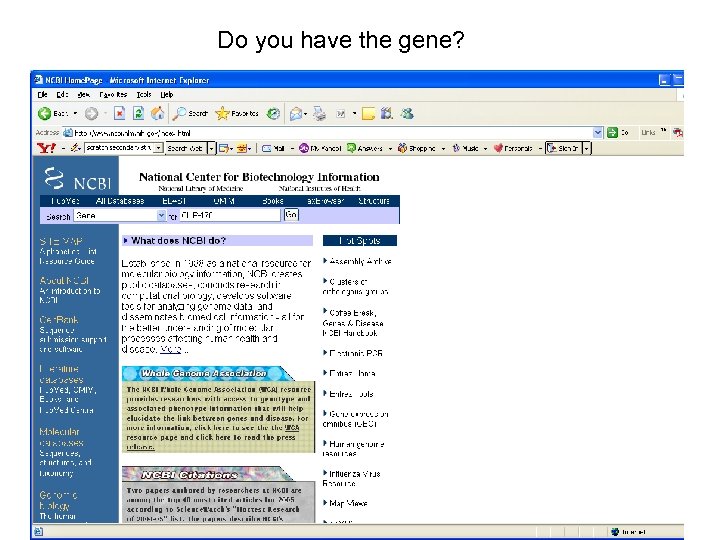Click Yahoo Mail icon

pos(266,148)
